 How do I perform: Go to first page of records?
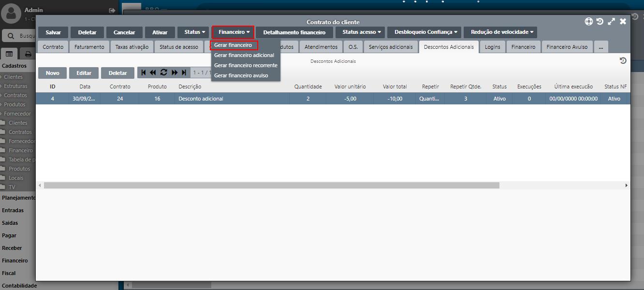(x=144, y=72)
